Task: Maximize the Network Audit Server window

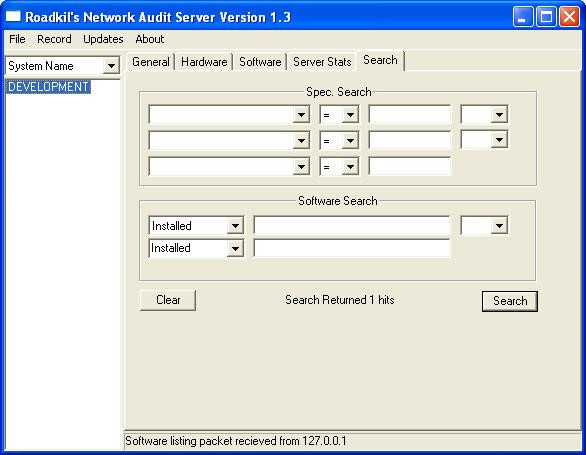Action: [546, 17]
